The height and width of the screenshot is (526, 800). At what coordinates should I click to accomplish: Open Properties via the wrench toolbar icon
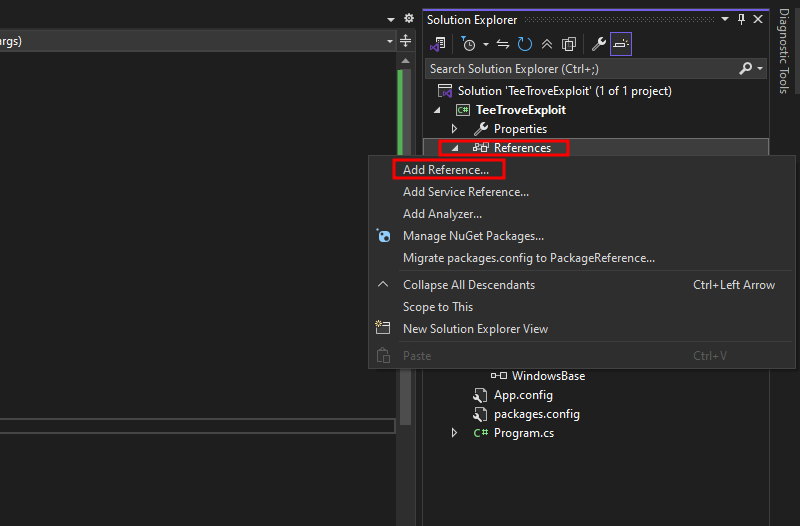(x=599, y=44)
